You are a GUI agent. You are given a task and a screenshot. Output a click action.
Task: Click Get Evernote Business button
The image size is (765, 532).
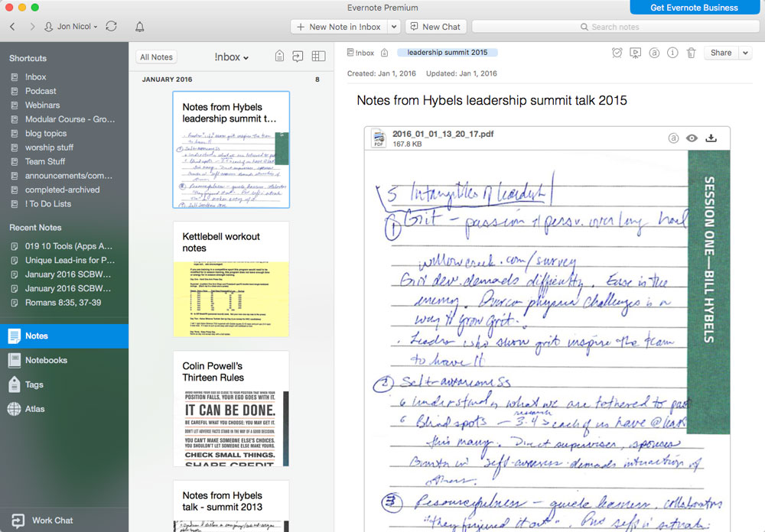(x=694, y=8)
